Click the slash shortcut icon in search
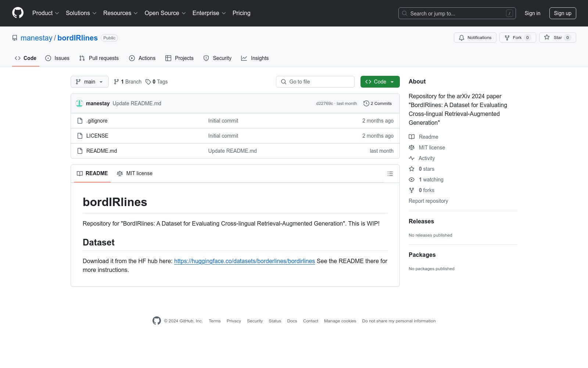Screen dimensions: 588x368 pyautogui.click(x=509, y=13)
